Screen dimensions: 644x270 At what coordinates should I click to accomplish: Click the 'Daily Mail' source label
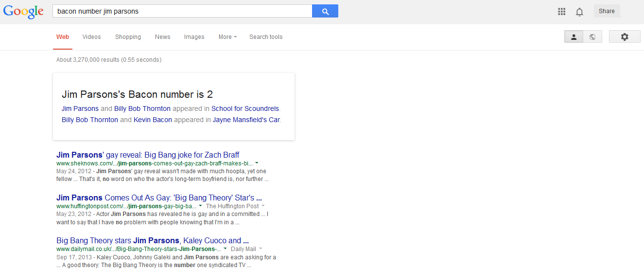point(244,249)
